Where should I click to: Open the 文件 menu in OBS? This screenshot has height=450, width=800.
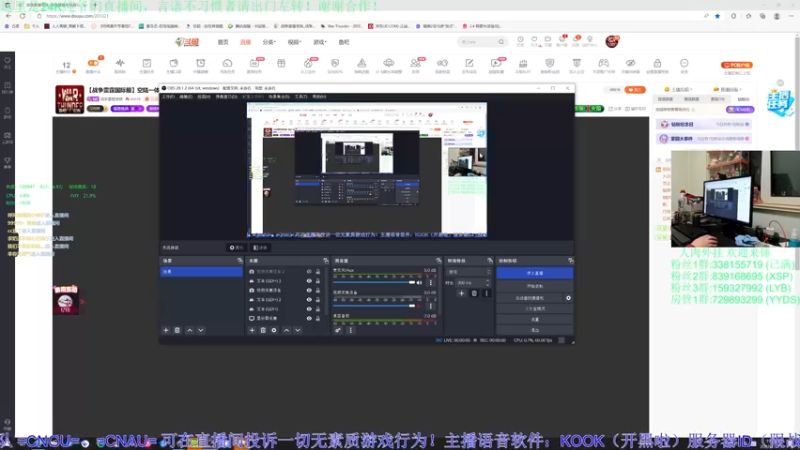click(x=168, y=96)
